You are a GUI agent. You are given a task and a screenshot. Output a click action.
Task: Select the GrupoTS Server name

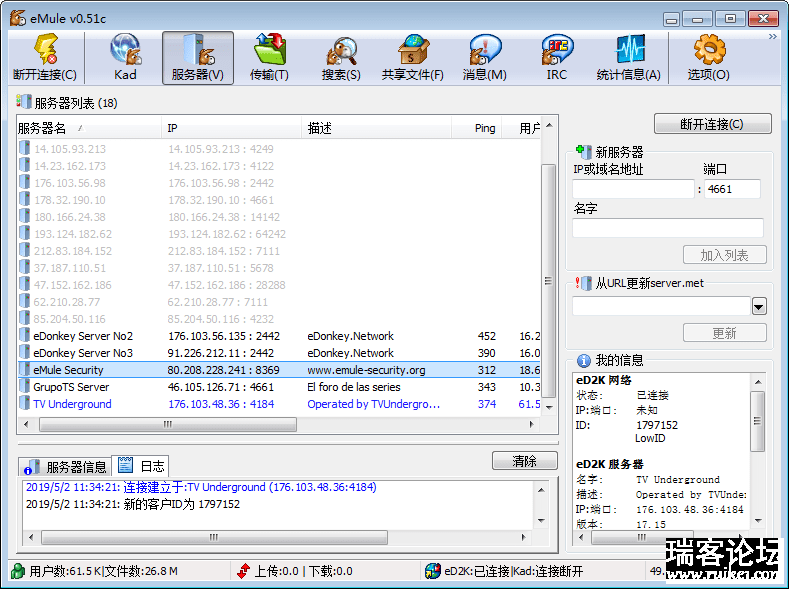tap(71, 387)
